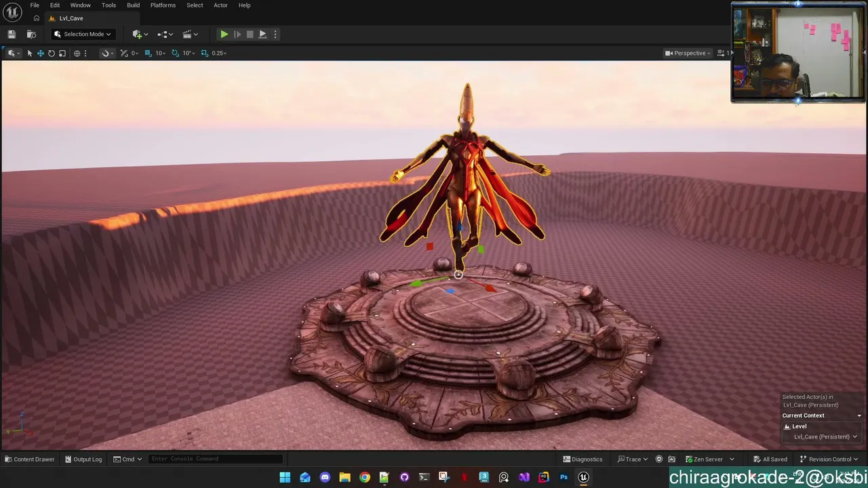
Task: Open the Tools menu
Action: coord(108,5)
